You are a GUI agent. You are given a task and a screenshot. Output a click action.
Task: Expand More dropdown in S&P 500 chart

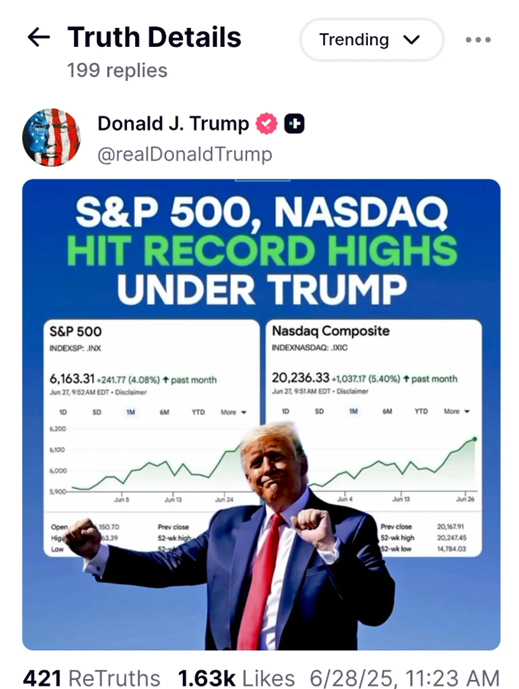[x=233, y=412]
